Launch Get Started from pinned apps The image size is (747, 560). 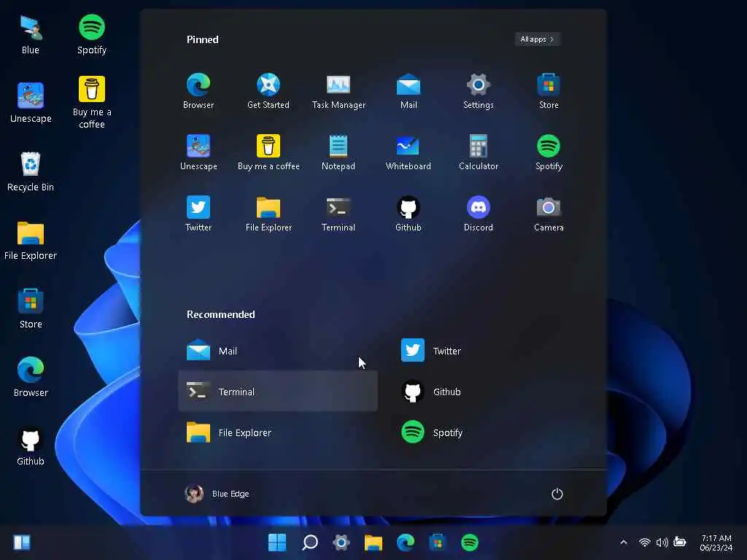tap(268, 91)
